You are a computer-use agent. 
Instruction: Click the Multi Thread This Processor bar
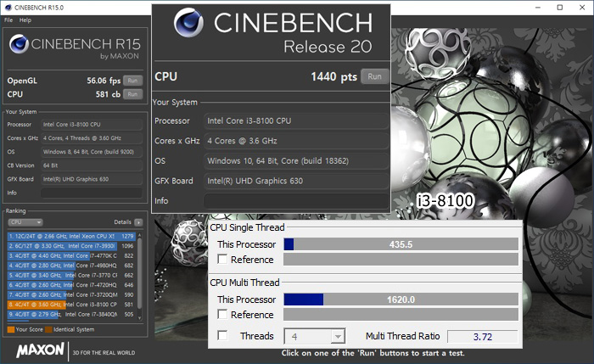(401, 300)
